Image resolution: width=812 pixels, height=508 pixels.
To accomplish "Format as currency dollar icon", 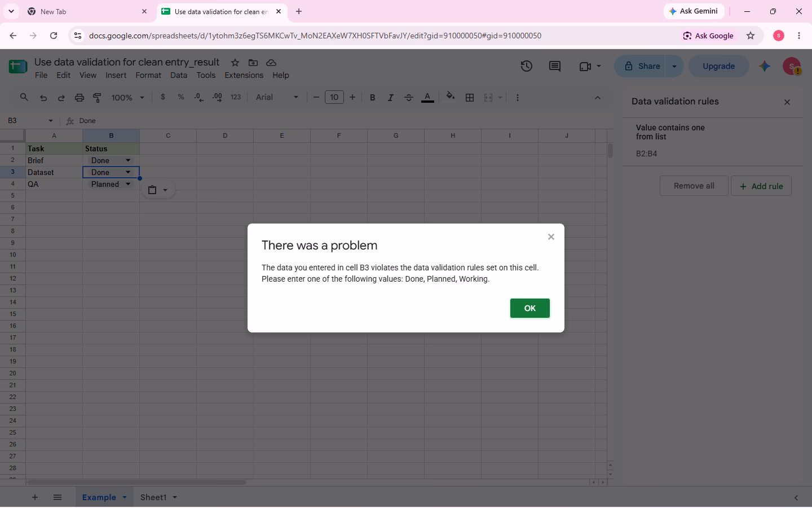I will (x=163, y=97).
